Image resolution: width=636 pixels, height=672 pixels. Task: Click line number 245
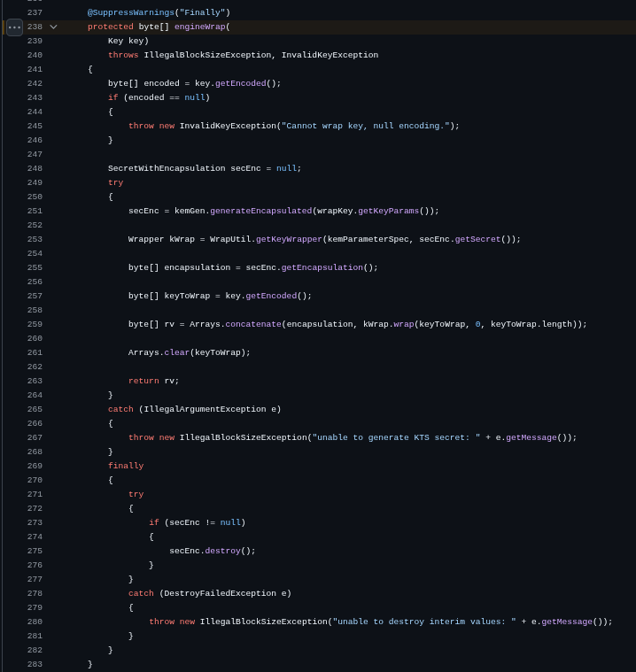click(x=35, y=126)
